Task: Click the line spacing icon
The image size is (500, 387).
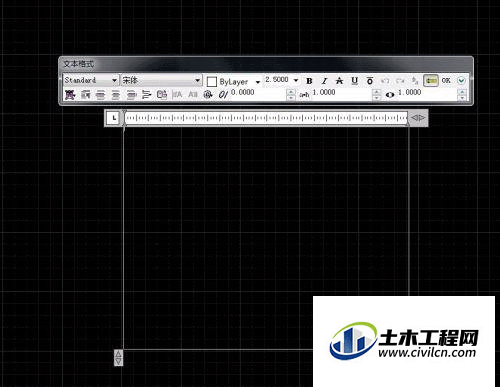Action: [146, 95]
